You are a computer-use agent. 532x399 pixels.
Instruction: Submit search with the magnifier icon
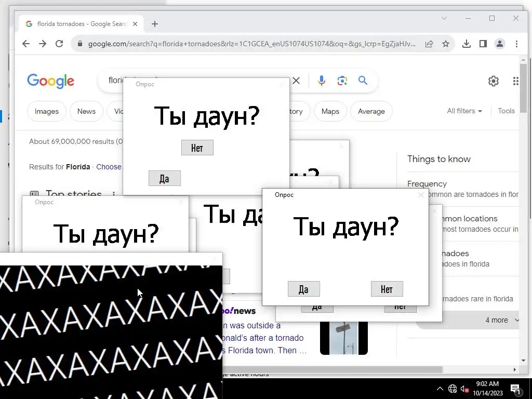(363, 81)
